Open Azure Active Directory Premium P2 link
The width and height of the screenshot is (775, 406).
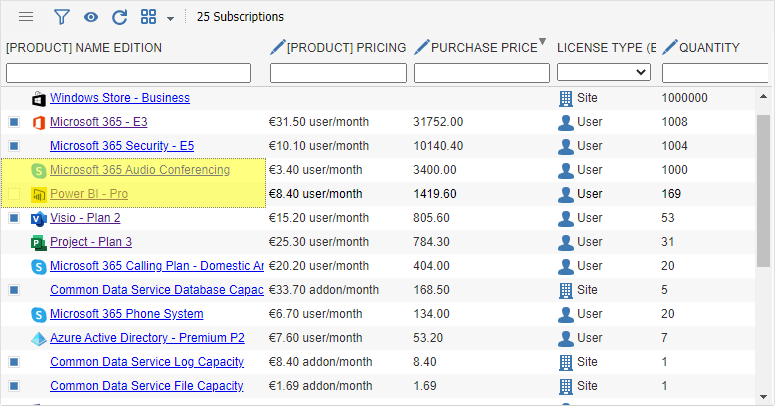(147, 338)
